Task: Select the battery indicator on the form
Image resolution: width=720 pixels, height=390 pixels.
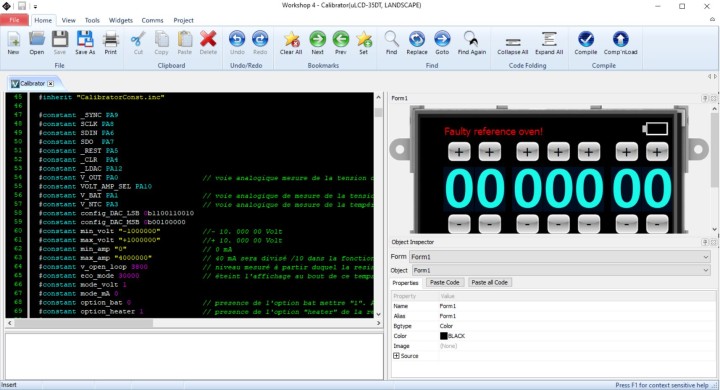Action: (655, 129)
